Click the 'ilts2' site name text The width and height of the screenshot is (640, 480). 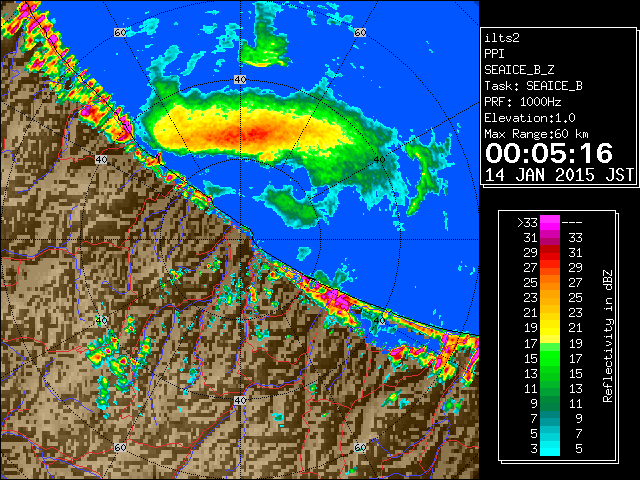[502, 38]
